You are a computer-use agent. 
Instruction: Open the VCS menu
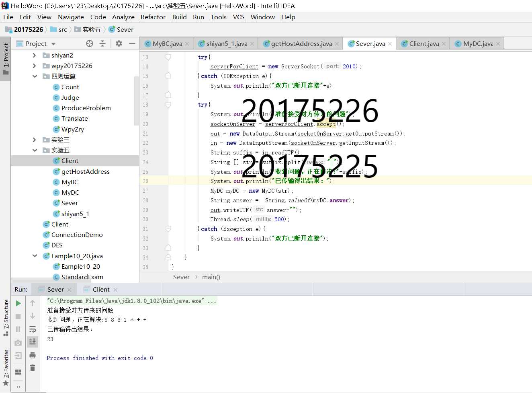click(x=239, y=17)
